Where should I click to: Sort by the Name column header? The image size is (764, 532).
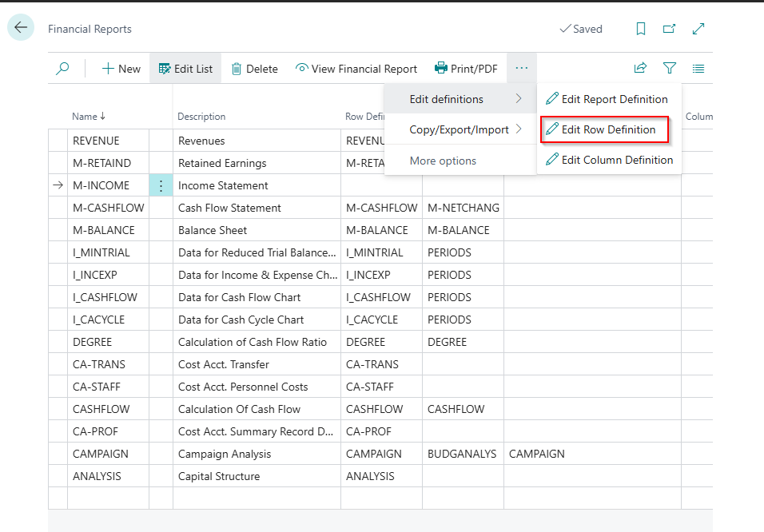pos(88,117)
